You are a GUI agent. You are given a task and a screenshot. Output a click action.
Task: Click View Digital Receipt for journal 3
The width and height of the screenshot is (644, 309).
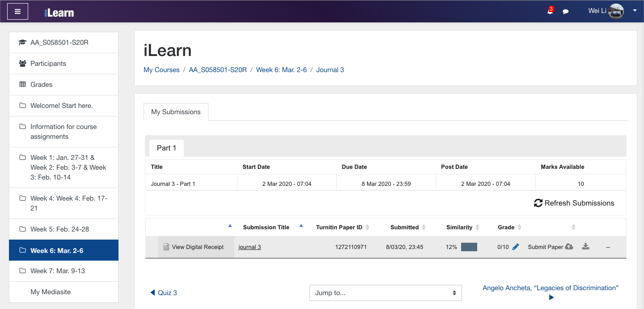click(193, 247)
